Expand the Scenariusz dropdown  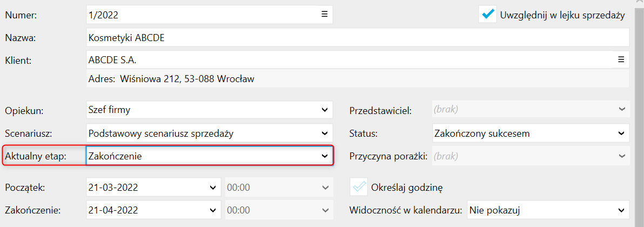click(x=324, y=133)
